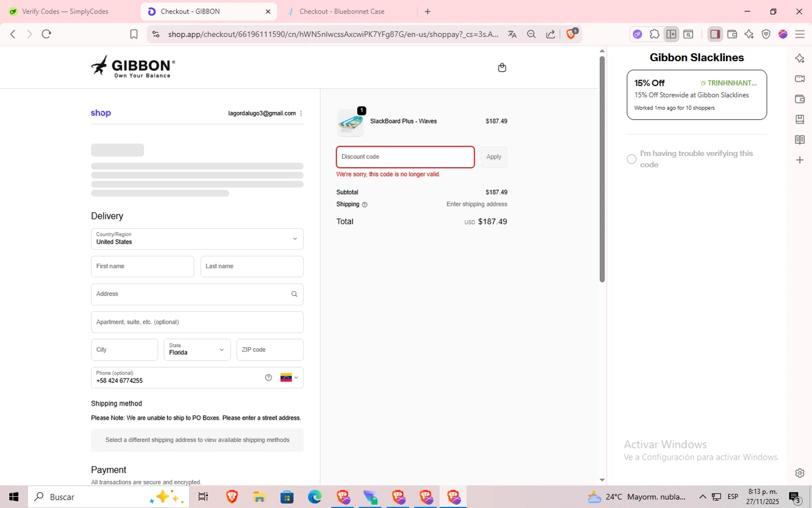Share this page via the share icon
812x508 pixels.
point(551,34)
